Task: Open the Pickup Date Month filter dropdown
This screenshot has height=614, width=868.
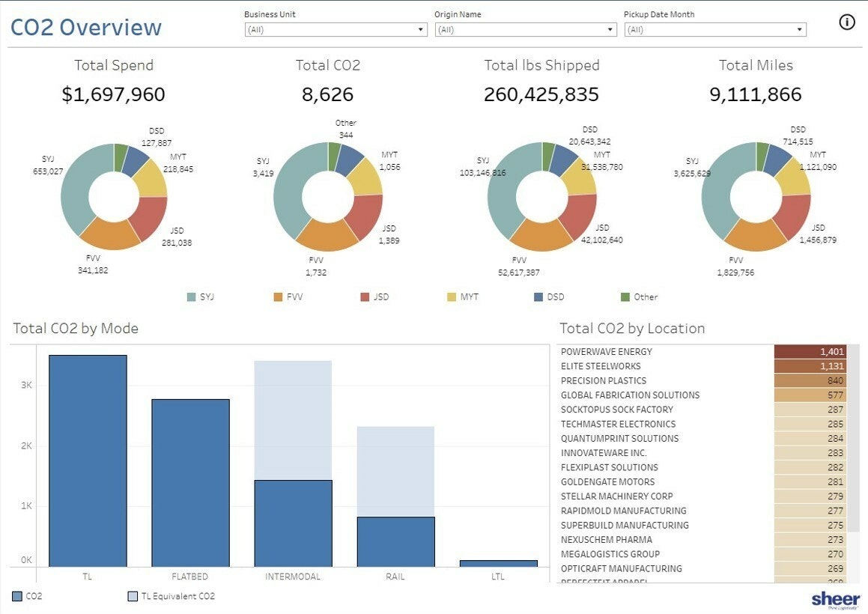Action: click(x=800, y=30)
